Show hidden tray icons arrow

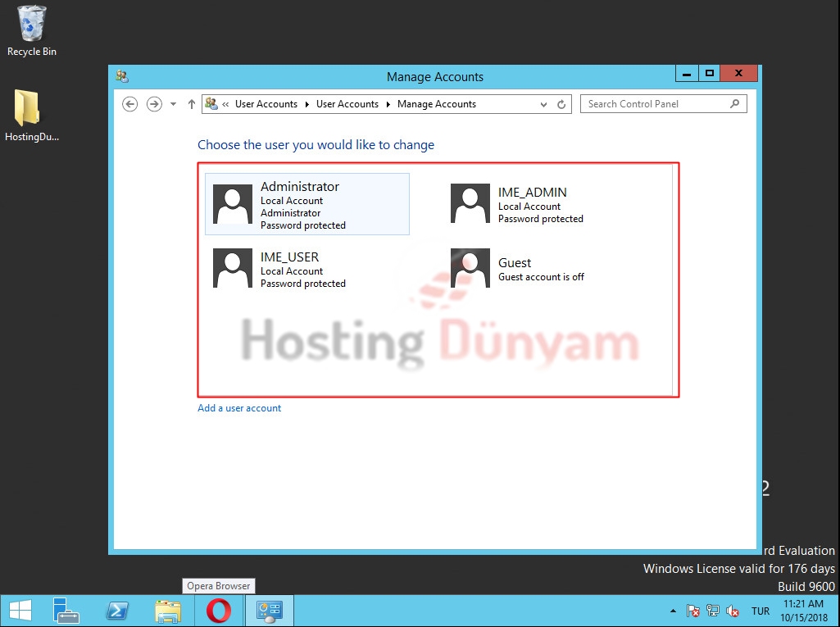pos(674,611)
